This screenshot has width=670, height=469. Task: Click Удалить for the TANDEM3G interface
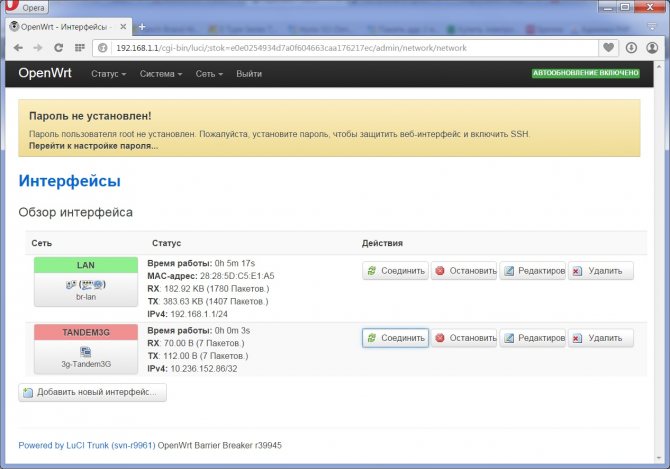click(x=601, y=338)
